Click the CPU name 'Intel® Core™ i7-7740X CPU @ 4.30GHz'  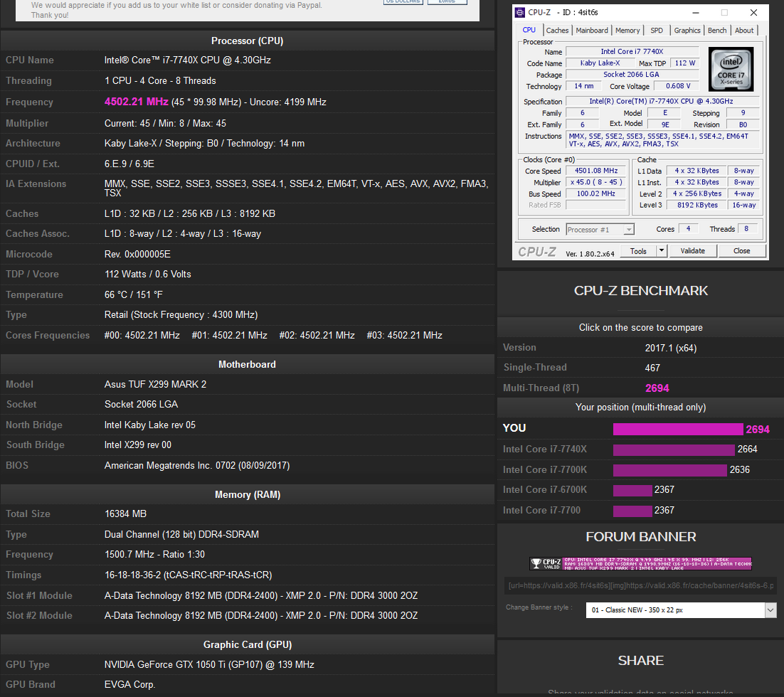188,60
